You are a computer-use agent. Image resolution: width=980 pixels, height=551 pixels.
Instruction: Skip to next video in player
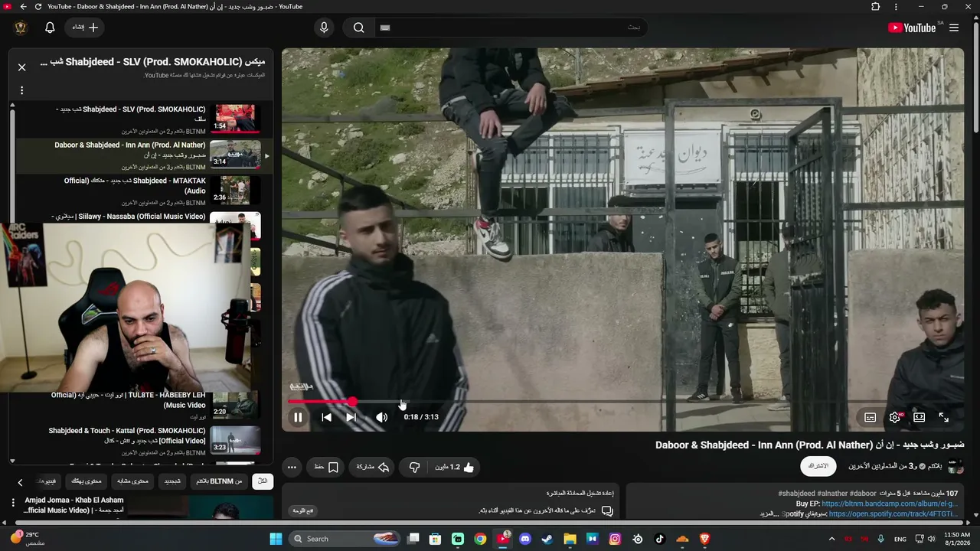click(351, 417)
